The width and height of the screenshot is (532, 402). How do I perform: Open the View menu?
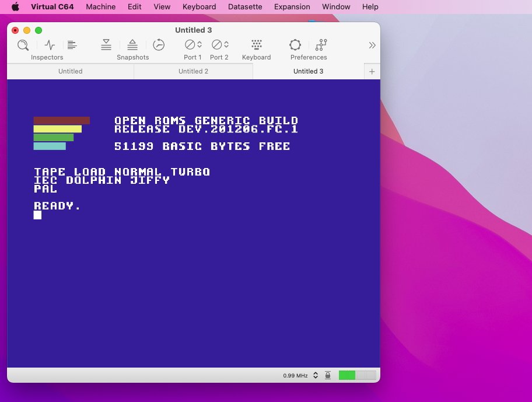pyautogui.click(x=162, y=7)
